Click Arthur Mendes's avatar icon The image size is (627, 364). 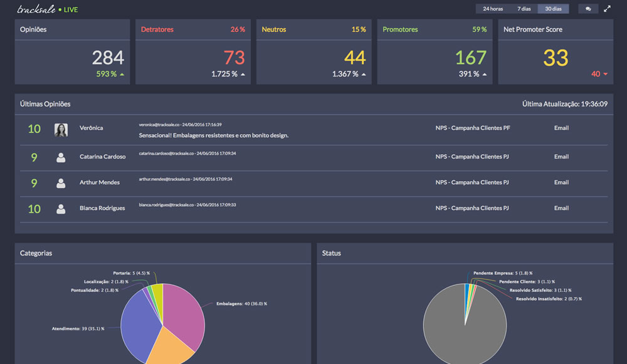click(x=61, y=183)
